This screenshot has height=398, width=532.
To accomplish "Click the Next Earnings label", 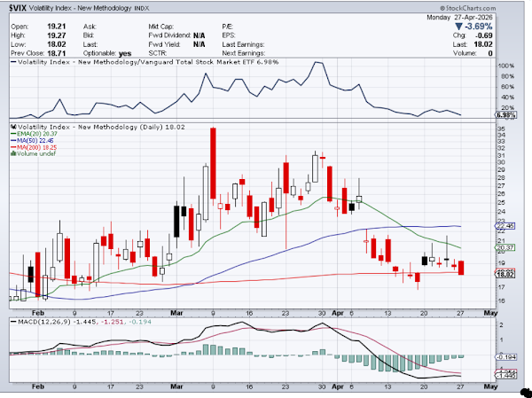I will pyautogui.click(x=244, y=53).
